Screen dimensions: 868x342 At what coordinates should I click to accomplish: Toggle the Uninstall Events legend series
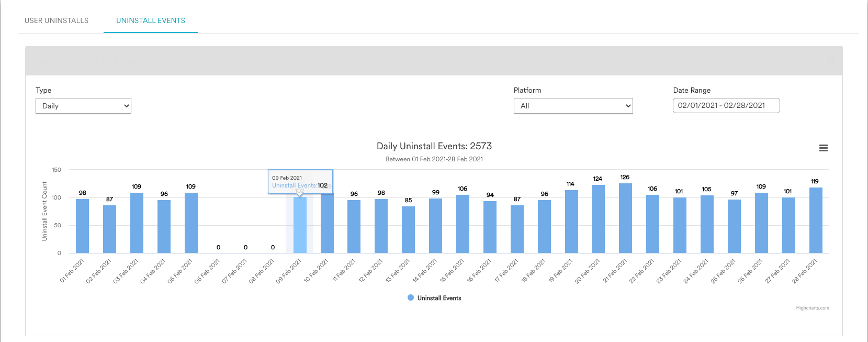439,298
